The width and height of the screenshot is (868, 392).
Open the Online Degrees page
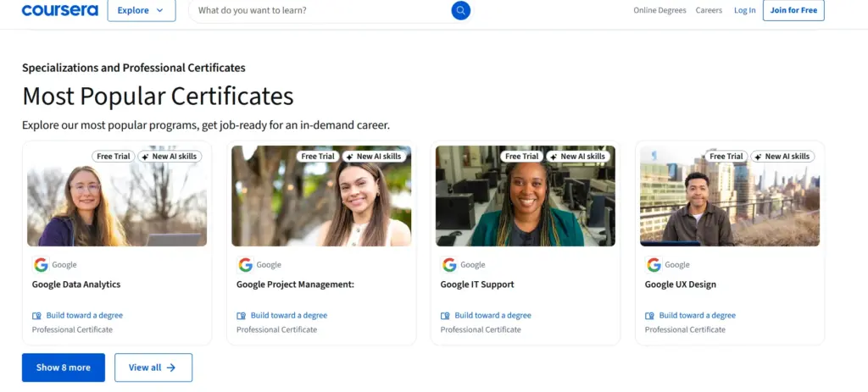click(x=659, y=10)
